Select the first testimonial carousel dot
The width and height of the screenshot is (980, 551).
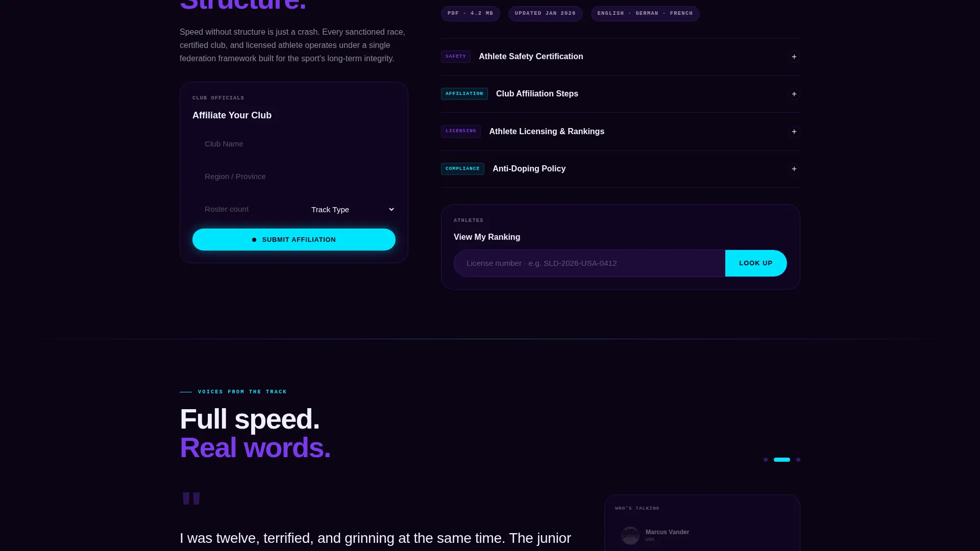click(766, 460)
